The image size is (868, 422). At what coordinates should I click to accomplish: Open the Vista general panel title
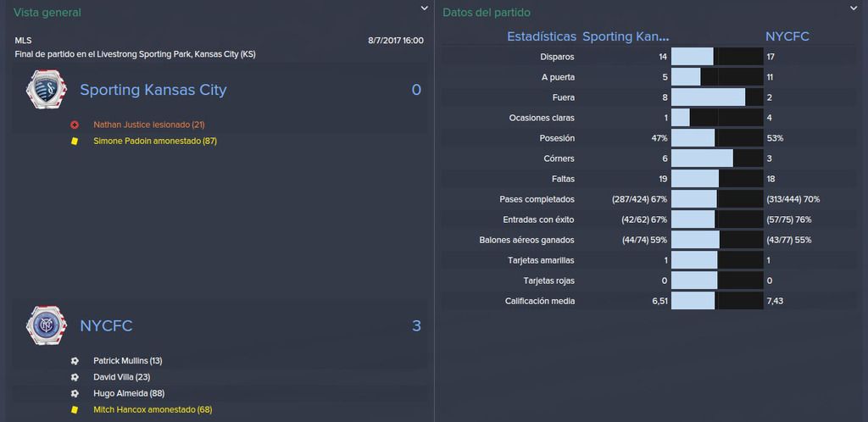point(47,12)
